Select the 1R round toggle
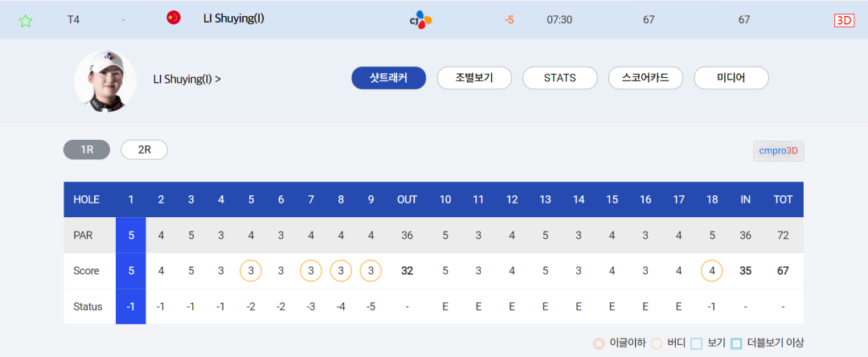 [x=87, y=150]
